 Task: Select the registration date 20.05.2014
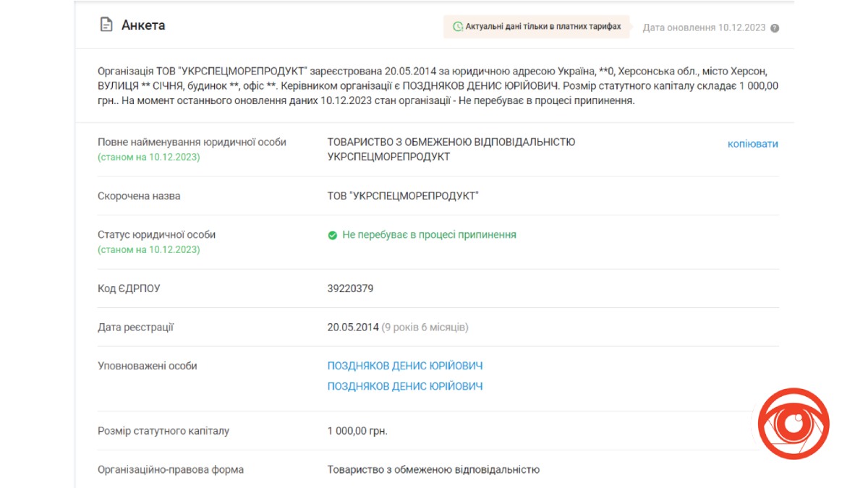click(x=353, y=328)
